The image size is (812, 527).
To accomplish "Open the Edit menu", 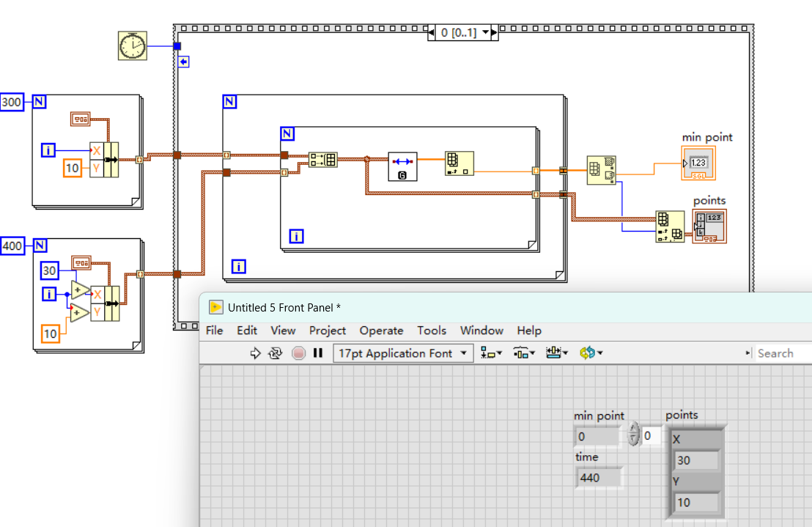I will pyautogui.click(x=247, y=331).
